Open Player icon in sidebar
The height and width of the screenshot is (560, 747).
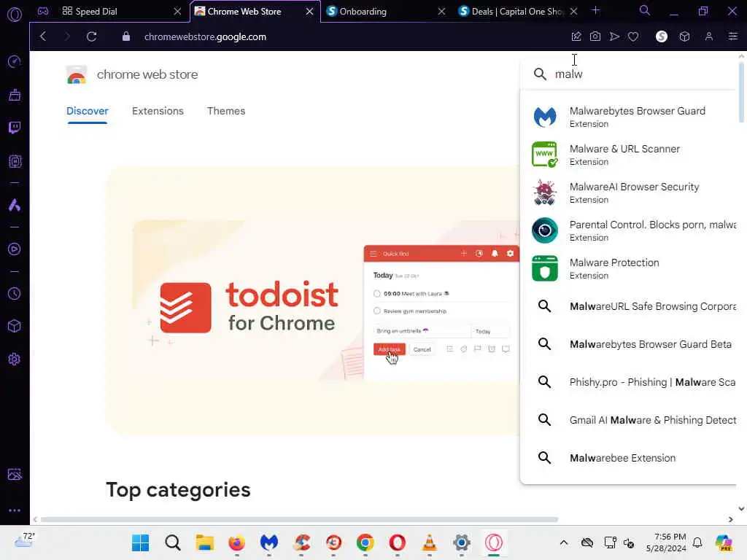click(15, 249)
